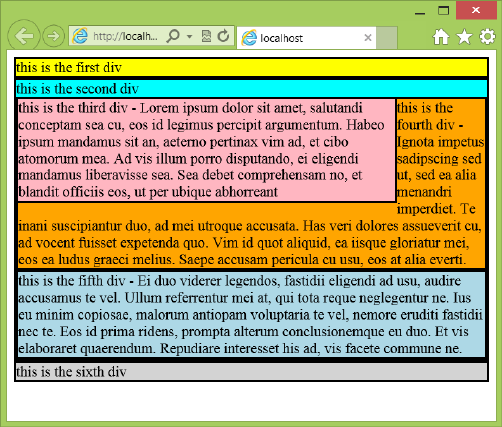The width and height of the screenshot is (502, 427).
Task: Click the gray sixth div
Action: (x=252, y=371)
